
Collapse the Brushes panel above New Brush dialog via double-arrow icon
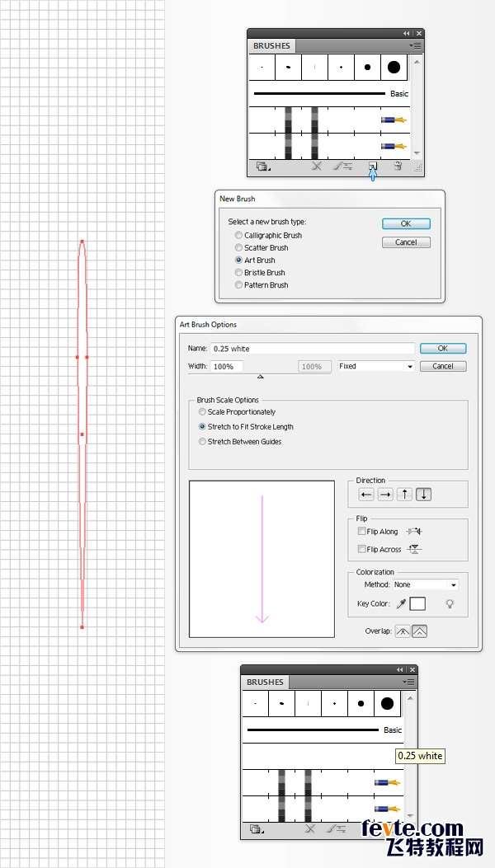(x=406, y=33)
